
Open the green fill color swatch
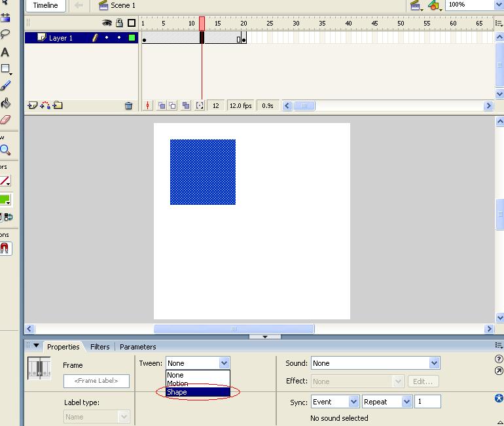click(x=6, y=200)
